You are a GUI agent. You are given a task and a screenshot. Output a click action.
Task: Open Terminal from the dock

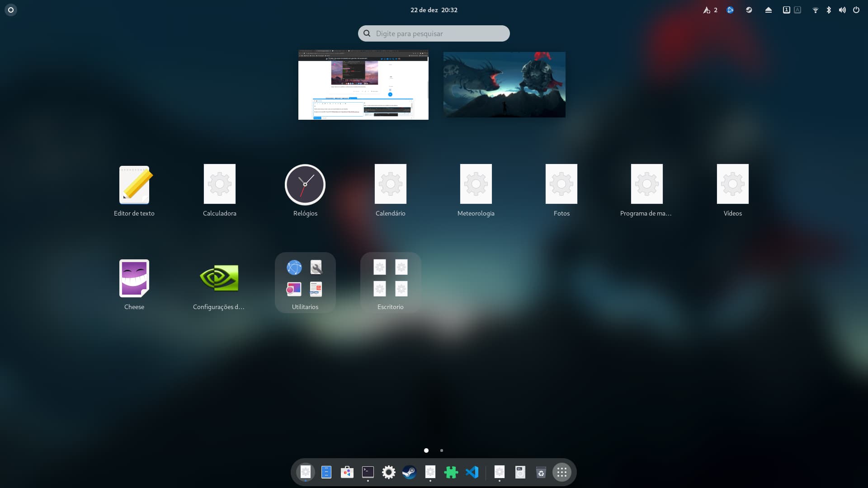(x=368, y=472)
